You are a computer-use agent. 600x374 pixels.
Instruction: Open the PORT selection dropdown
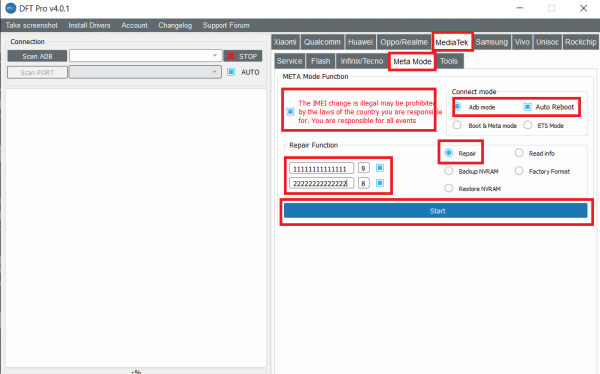point(145,72)
